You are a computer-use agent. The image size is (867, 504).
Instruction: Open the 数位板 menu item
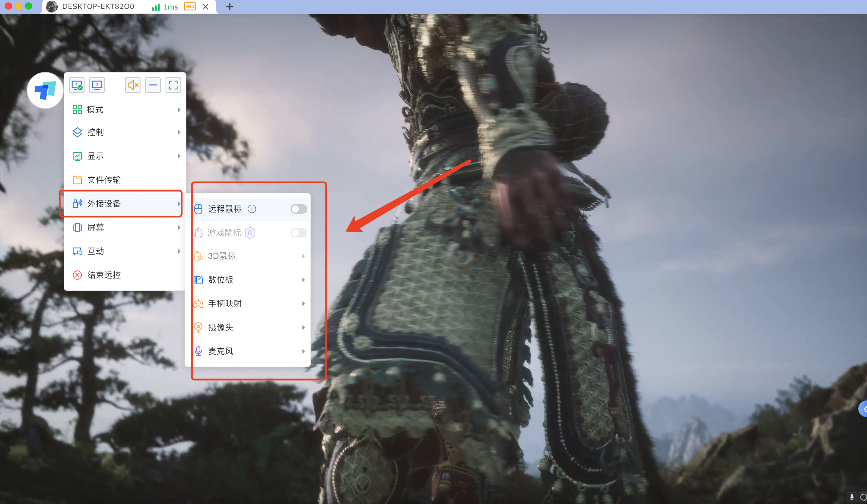248,280
